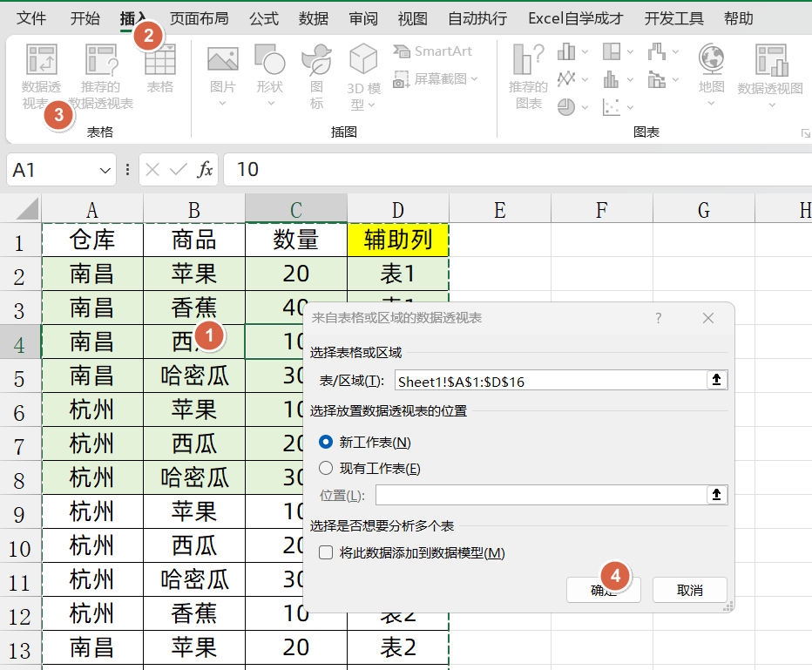Insert a hierarchy treemap chart
The image size is (812, 670).
[612, 51]
